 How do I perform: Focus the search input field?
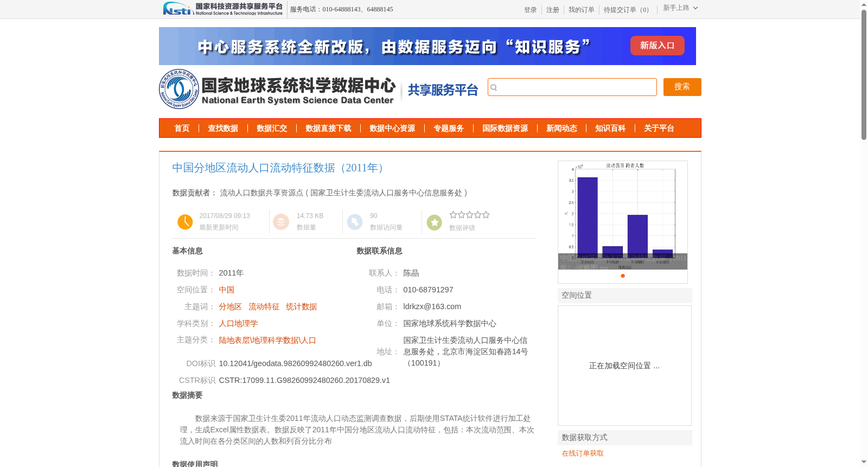pos(572,87)
